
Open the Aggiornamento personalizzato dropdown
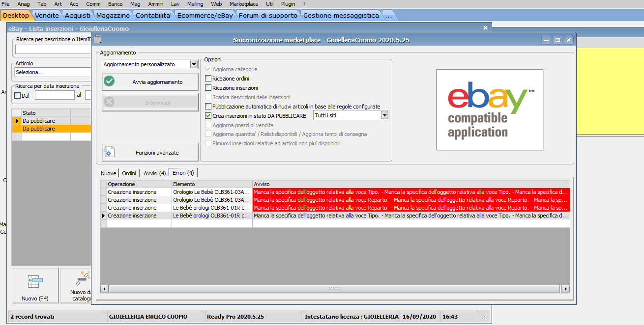(x=194, y=64)
